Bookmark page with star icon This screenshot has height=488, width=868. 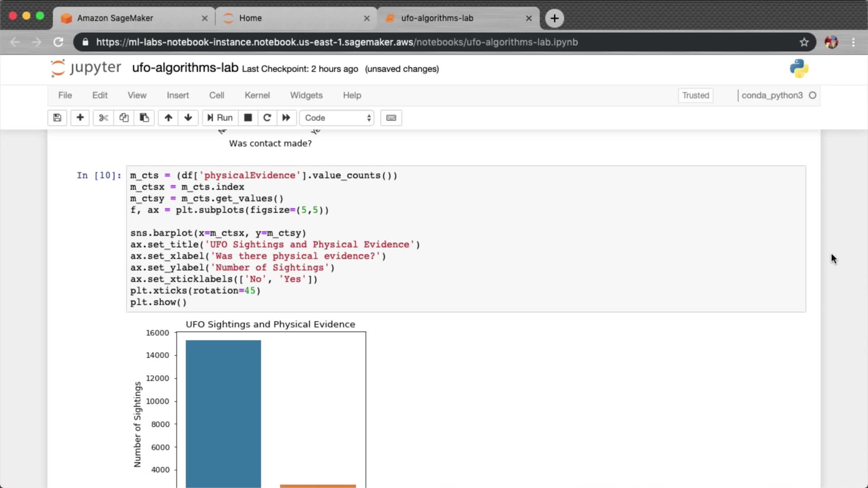pos(804,42)
